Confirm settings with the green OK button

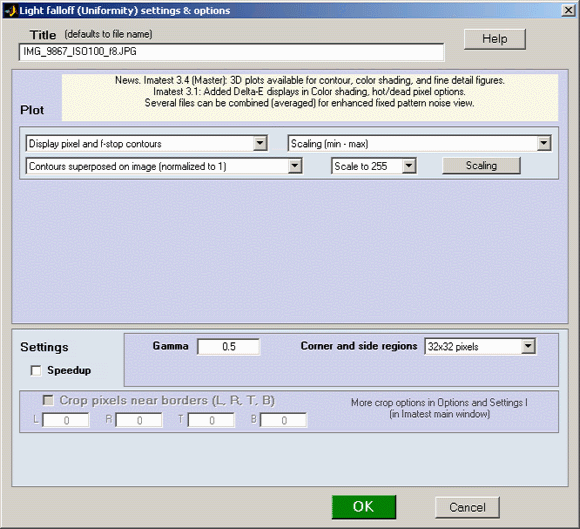[364, 507]
